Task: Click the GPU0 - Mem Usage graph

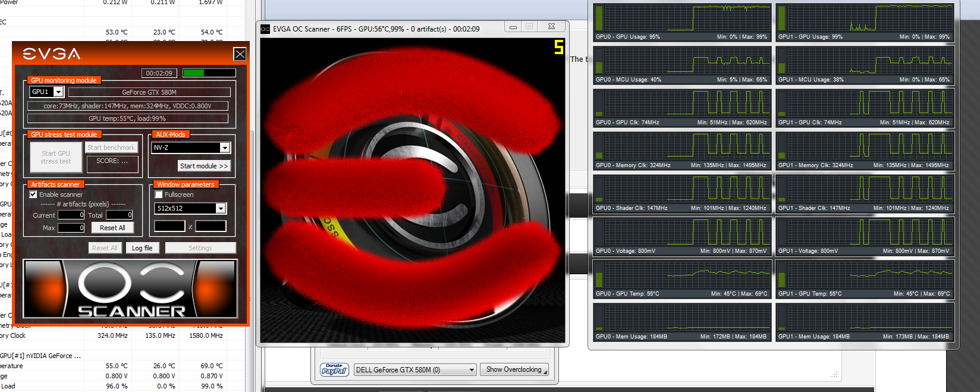Action: (682, 321)
